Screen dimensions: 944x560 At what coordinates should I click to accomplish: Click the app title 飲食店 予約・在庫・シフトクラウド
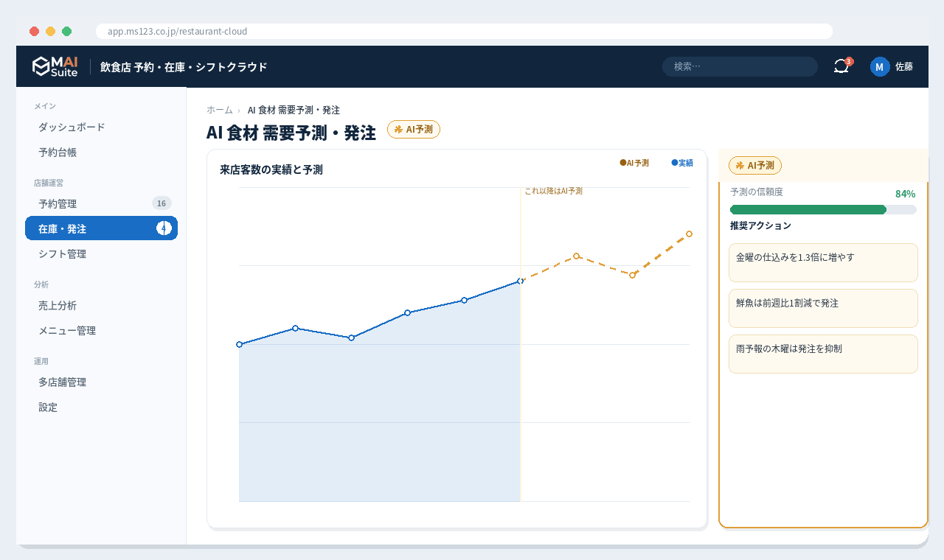point(184,66)
